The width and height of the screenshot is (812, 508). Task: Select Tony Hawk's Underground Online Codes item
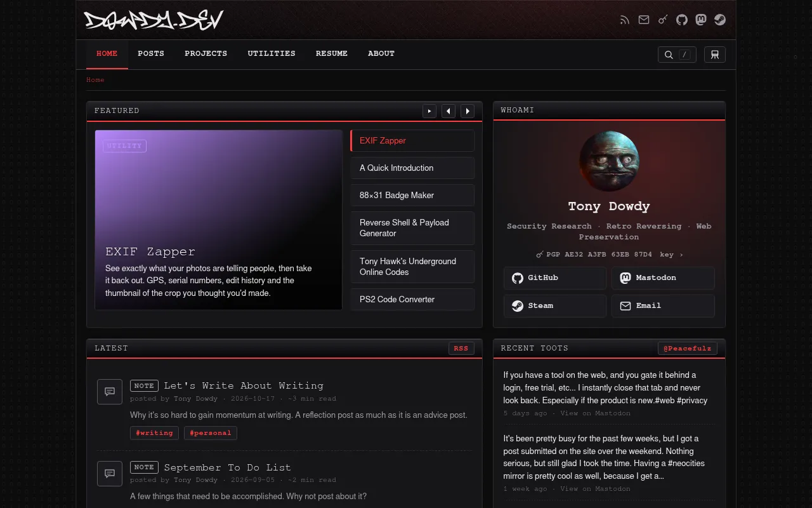pyautogui.click(x=412, y=267)
